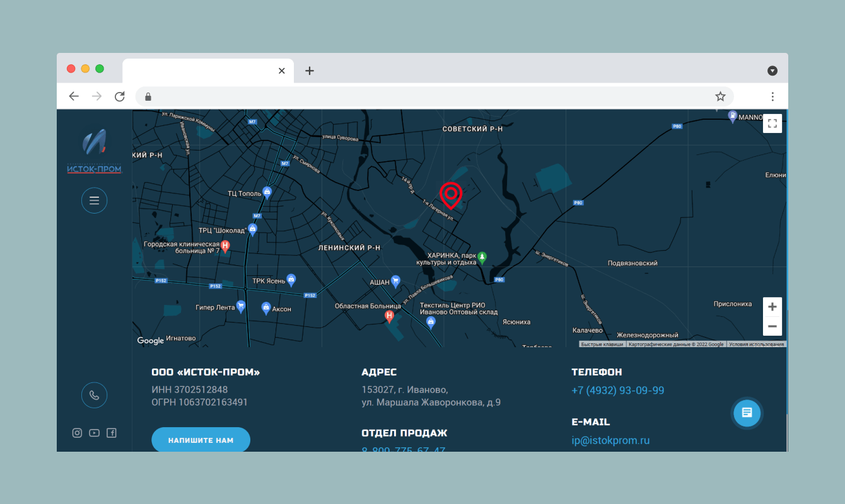Open the browser three-dot menu
The width and height of the screenshot is (845, 504).
[x=772, y=96]
